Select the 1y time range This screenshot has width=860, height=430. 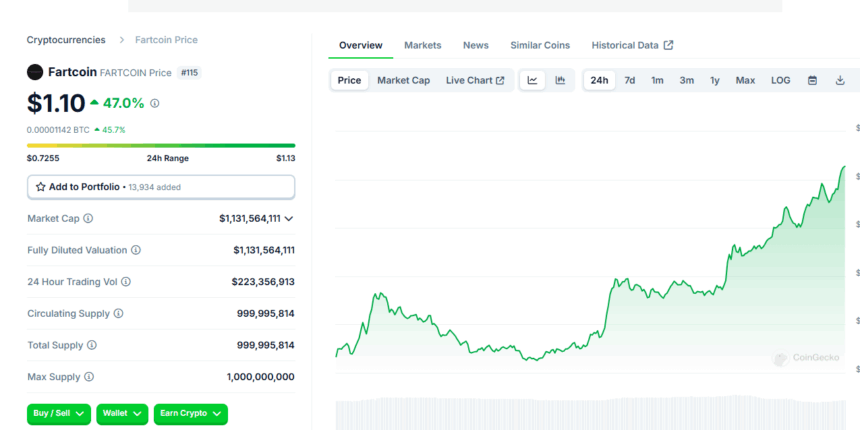click(x=715, y=80)
